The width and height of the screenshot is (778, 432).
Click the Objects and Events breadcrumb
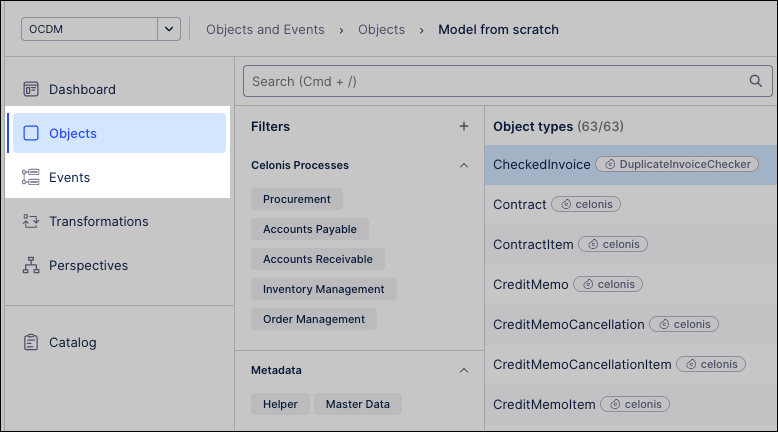[265, 30]
